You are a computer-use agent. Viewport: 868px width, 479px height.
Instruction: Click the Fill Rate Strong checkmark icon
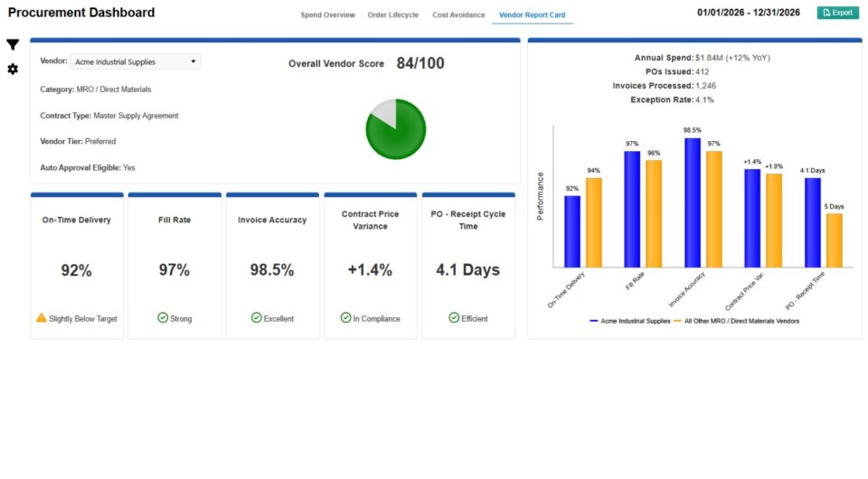click(163, 318)
